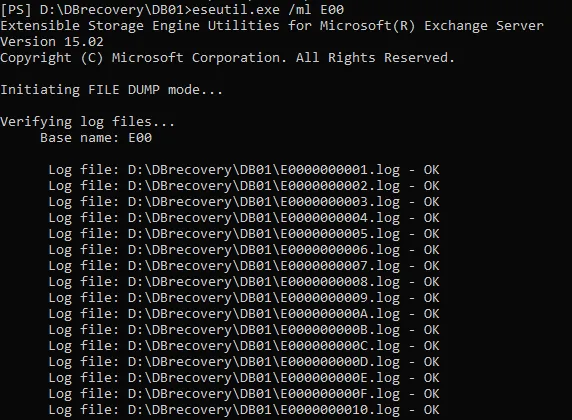
Task: Click OK status of E000000000B.log
Action: pos(432,330)
